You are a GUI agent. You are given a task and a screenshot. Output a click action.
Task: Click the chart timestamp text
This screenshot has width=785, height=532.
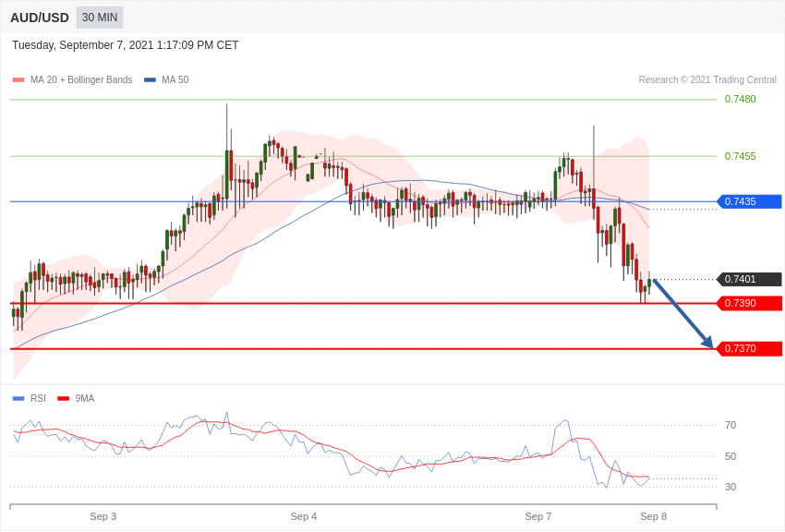(126, 45)
